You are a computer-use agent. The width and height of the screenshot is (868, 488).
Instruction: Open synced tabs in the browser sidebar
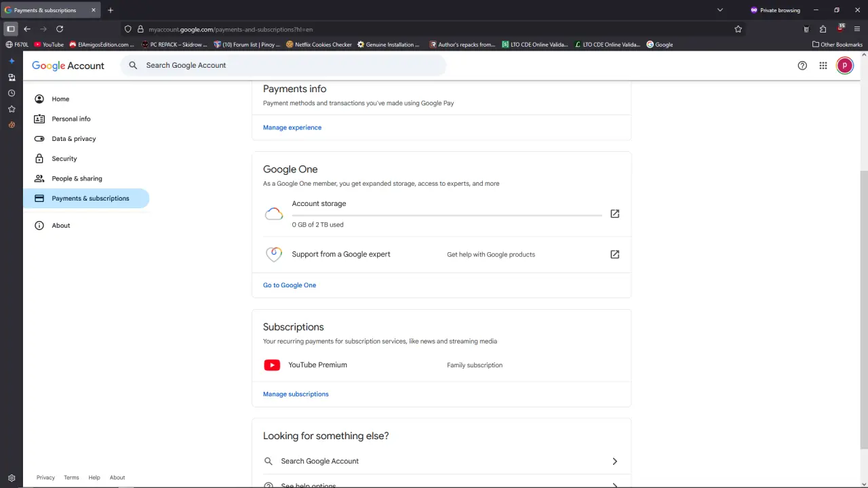tap(12, 77)
